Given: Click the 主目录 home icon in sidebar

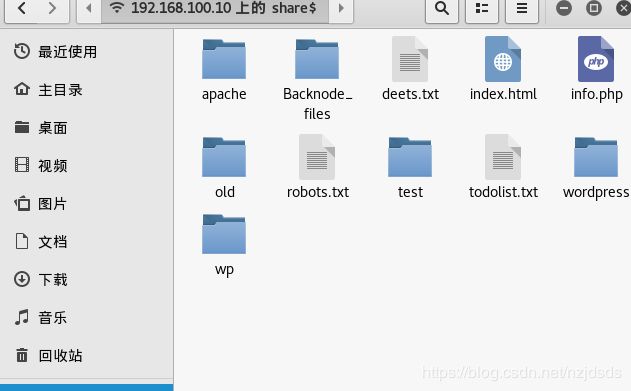Looking at the screenshot, I should click(22, 89).
